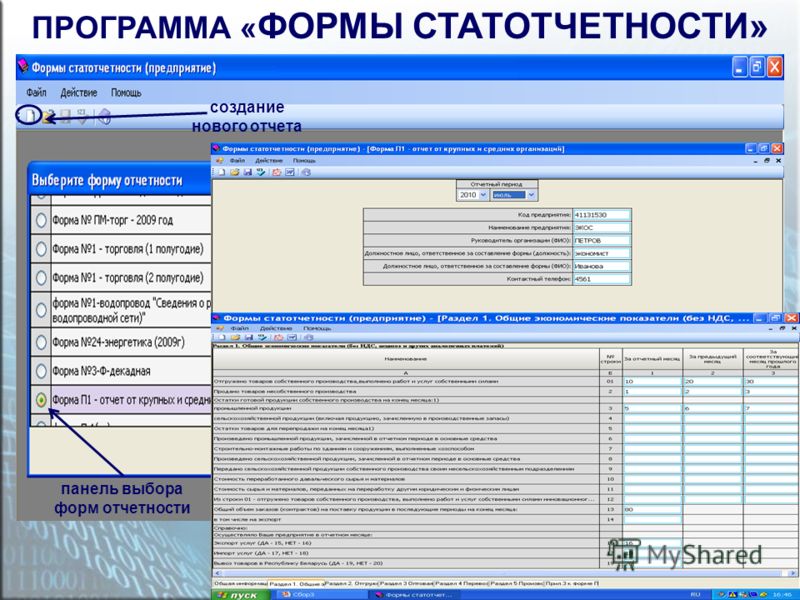Click new document icon in Форма П1 window toolbar
This screenshot has width=800, height=600.
(x=222, y=172)
